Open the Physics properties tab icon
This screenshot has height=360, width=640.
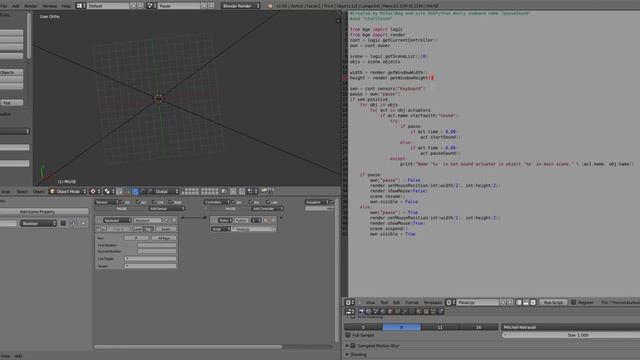441,311
